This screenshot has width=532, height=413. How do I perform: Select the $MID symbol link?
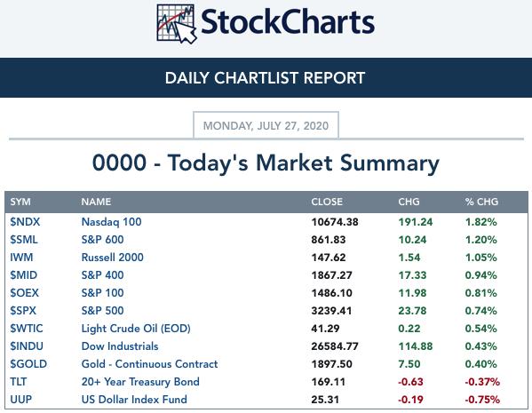23,274
